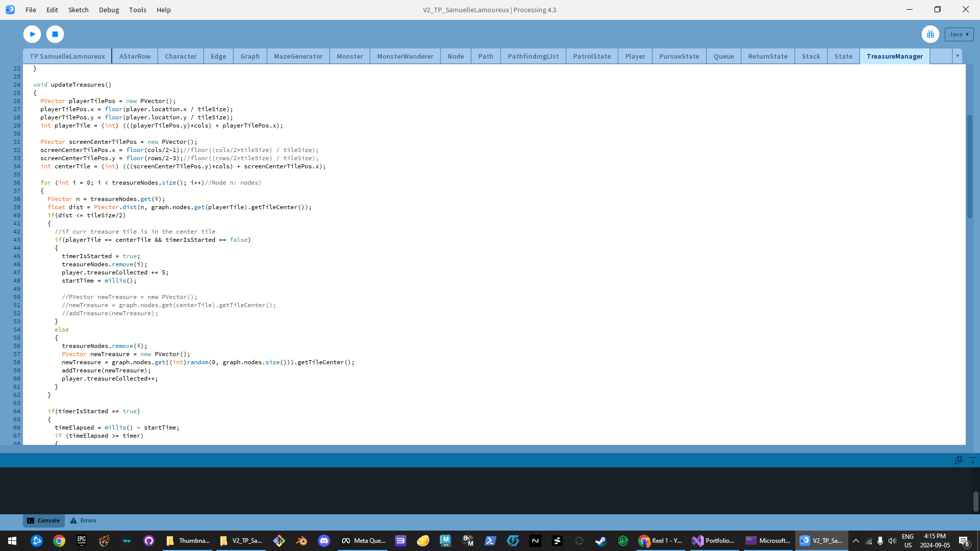
Task: Click the Processing logo icon in title bar
Action: click(x=10, y=10)
